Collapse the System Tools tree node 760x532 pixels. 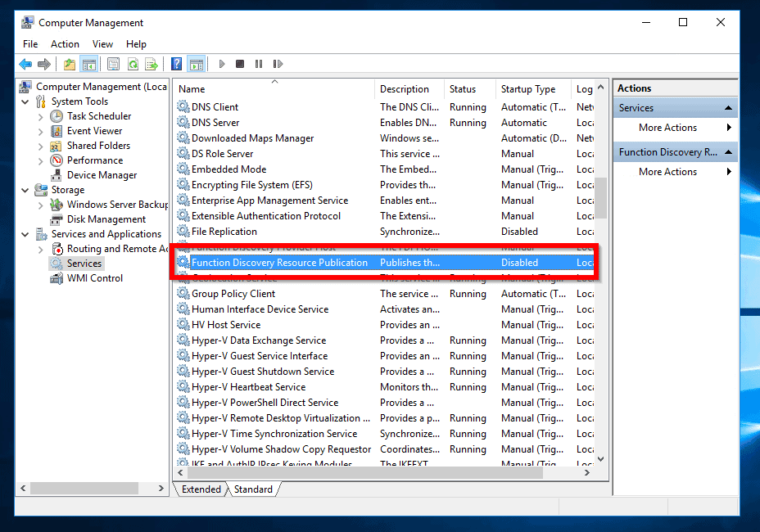pyautogui.click(x=25, y=101)
